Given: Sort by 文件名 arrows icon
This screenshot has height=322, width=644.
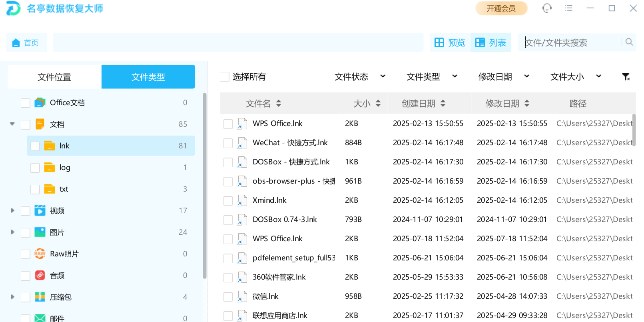Looking at the screenshot, I should [279, 103].
